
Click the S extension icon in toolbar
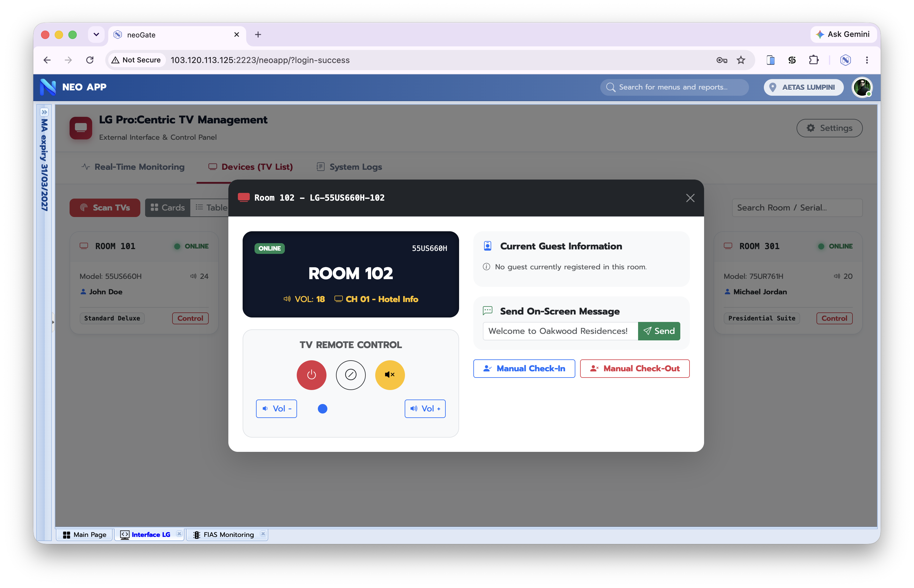click(x=792, y=60)
